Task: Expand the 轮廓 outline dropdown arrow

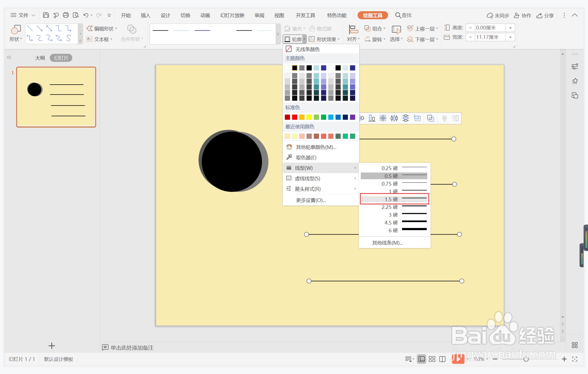Action: 304,39
